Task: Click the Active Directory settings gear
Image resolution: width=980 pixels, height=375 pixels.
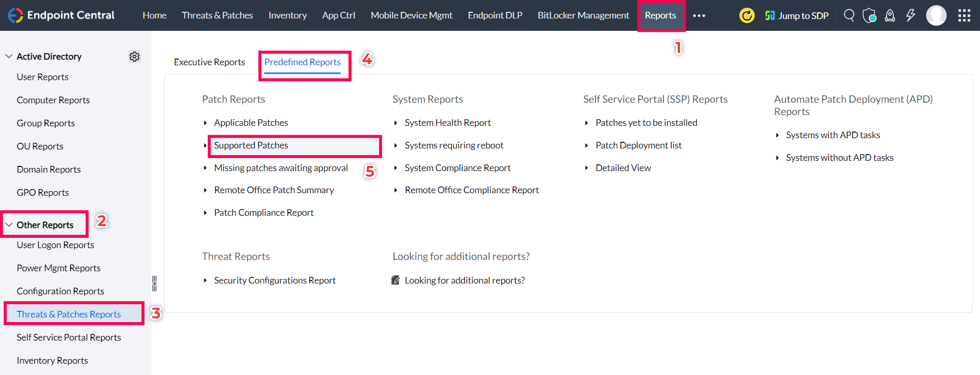Action: click(134, 57)
